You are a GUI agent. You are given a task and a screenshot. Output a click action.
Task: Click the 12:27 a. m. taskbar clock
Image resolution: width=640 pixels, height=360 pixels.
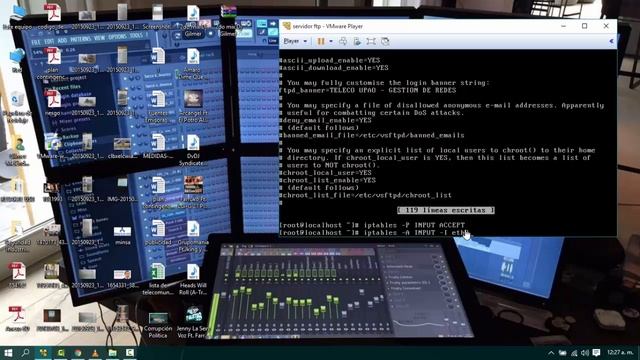620,352
